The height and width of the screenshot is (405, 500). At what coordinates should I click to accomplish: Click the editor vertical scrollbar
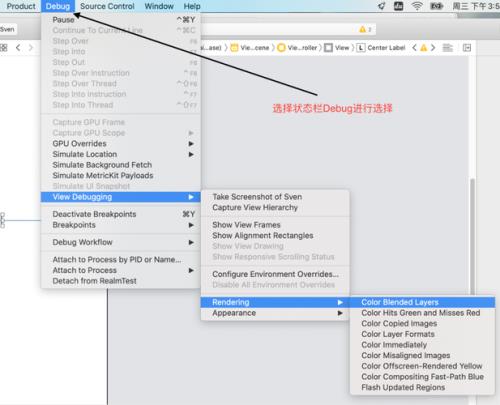coord(472,237)
